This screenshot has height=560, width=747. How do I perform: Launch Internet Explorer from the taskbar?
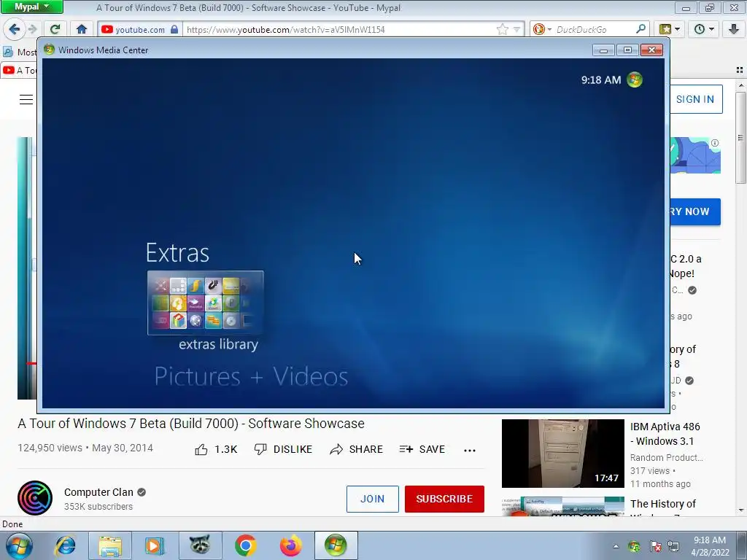click(65, 545)
